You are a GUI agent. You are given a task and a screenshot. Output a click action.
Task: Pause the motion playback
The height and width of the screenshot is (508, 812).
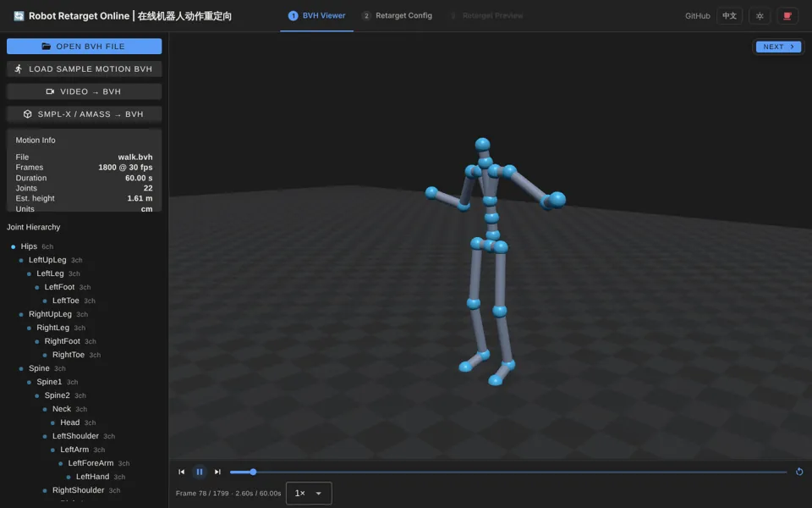[x=200, y=472]
